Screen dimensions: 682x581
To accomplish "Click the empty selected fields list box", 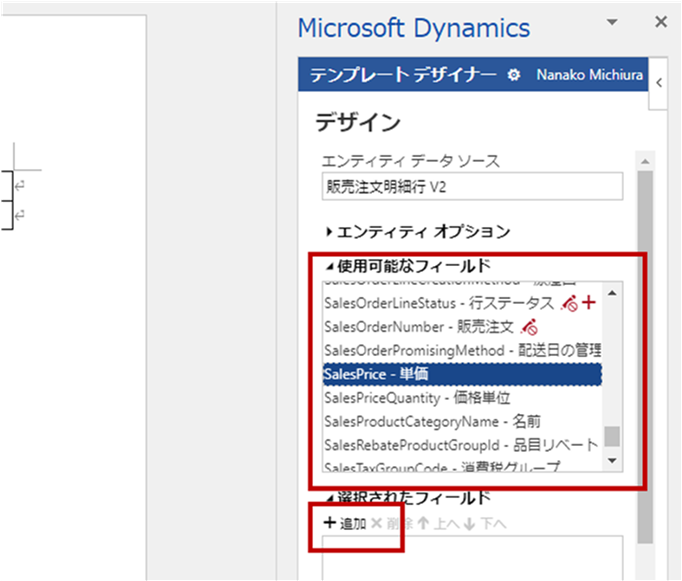I will (472, 558).
